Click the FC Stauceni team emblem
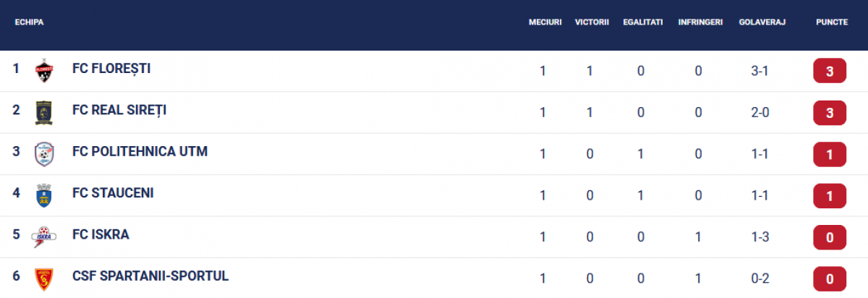The height and width of the screenshot is (298, 868). coord(44,195)
